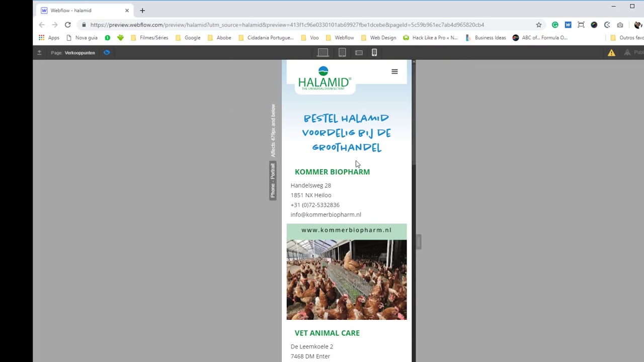Viewport: 644px width, 362px height.
Task: Click the warning triangle icon in the Webflow bar
Action: pyautogui.click(x=611, y=52)
